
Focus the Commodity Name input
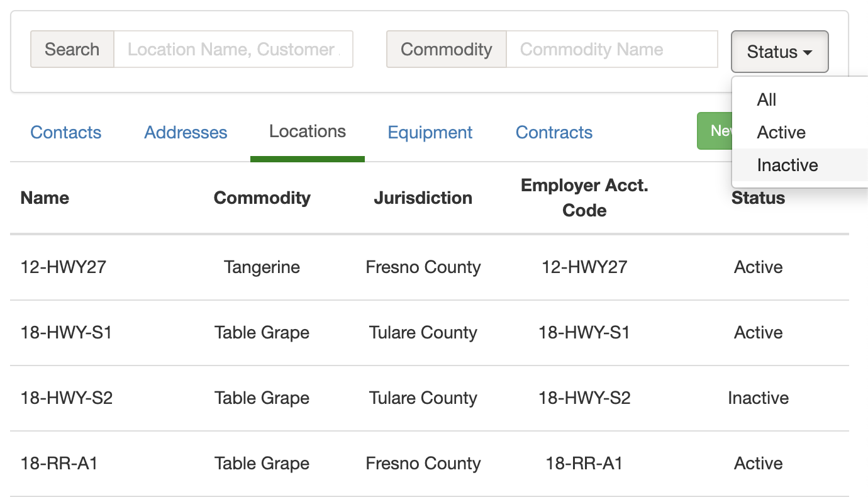(611, 49)
